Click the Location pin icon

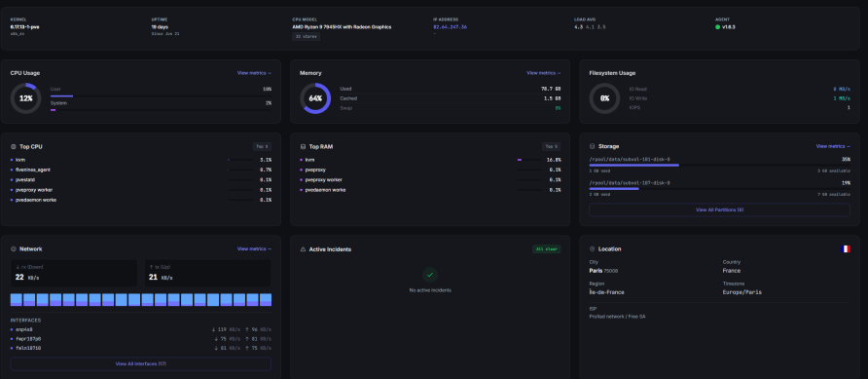(592, 249)
